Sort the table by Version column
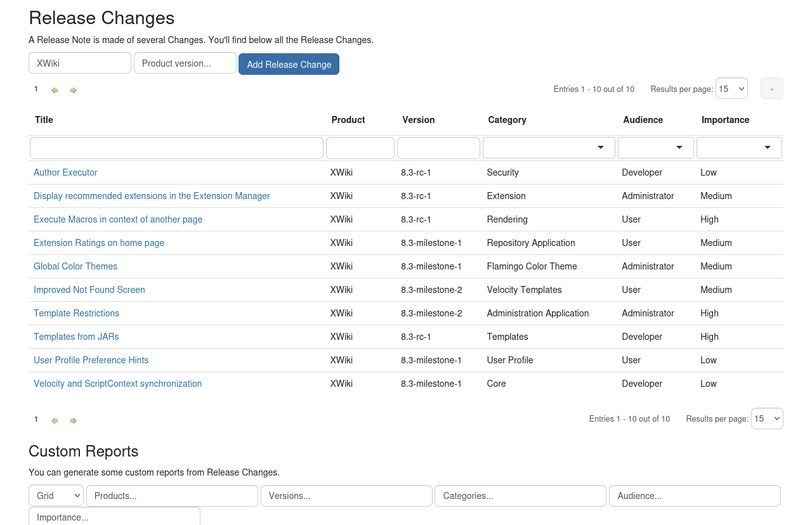The height and width of the screenshot is (525, 812). point(419,120)
